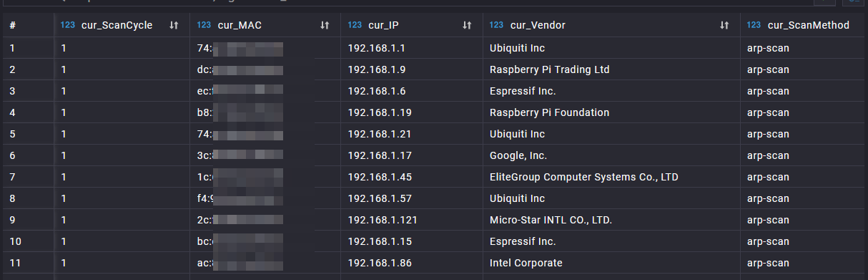
Task: Click the sort arrows on cur_MAC column
Action: (x=325, y=25)
